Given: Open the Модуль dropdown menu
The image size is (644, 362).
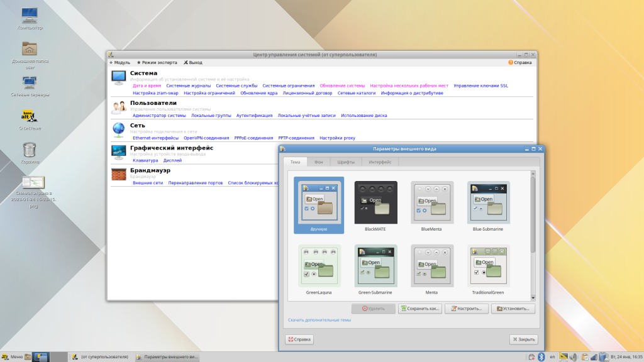Looking at the screenshot, I should [x=119, y=63].
